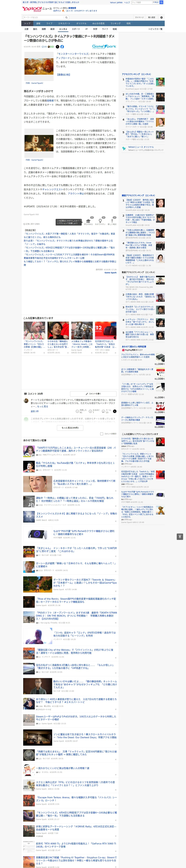React なるほど on the first comment
Image resolution: width=186 pixels, height=868 pixels.
click(94, 411)
